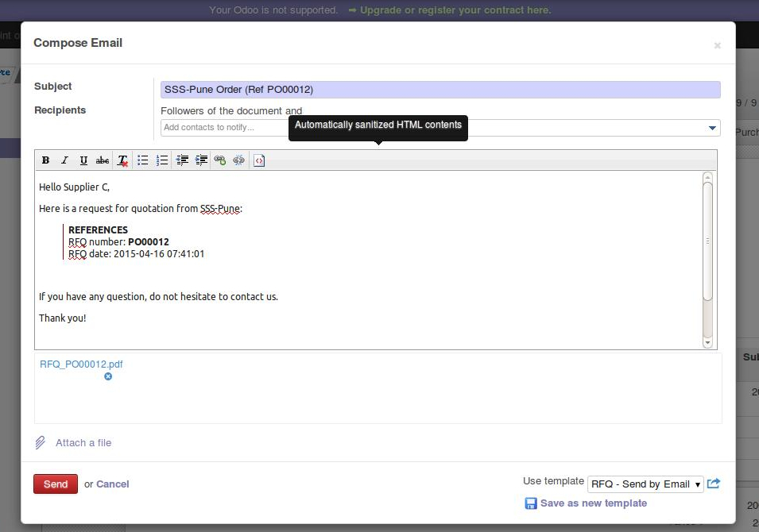Expand the recipients contacts dropdown
This screenshot has height=532, width=759.
click(x=711, y=128)
